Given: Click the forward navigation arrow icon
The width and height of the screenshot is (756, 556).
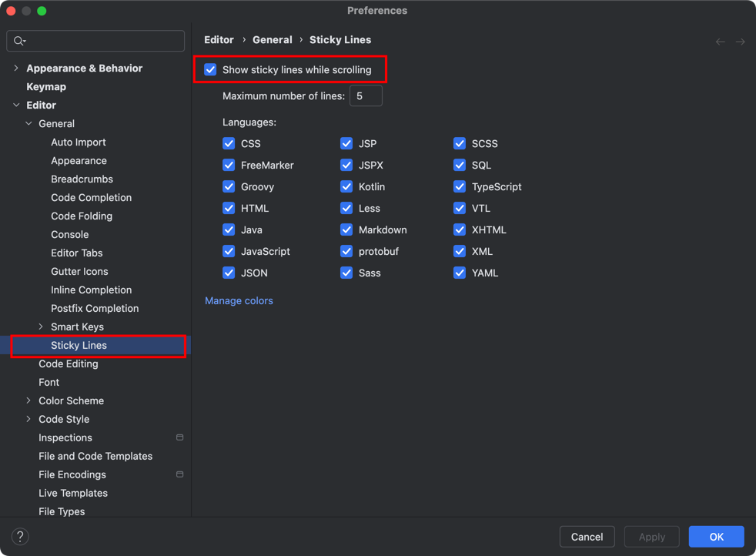Looking at the screenshot, I should coord(740,42).
